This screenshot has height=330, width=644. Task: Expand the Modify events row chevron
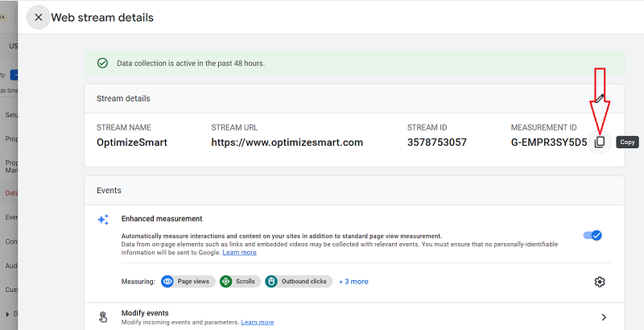[604, 317]
